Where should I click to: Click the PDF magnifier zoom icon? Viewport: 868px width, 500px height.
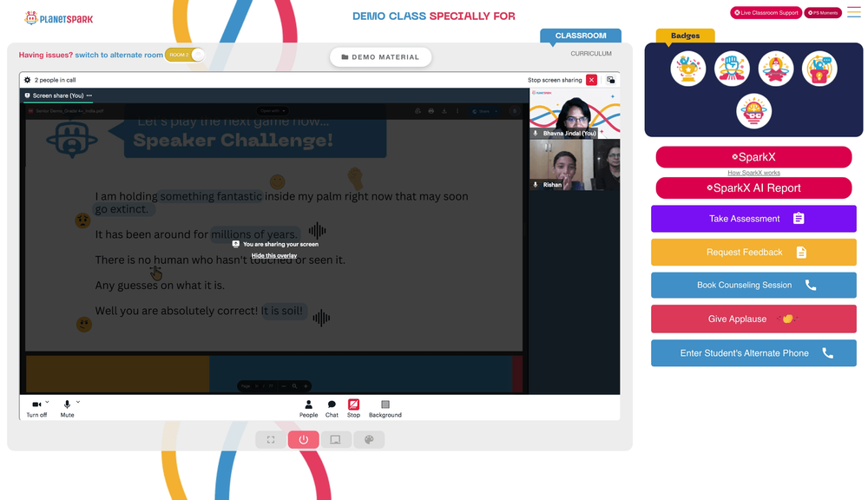(294, 386)
